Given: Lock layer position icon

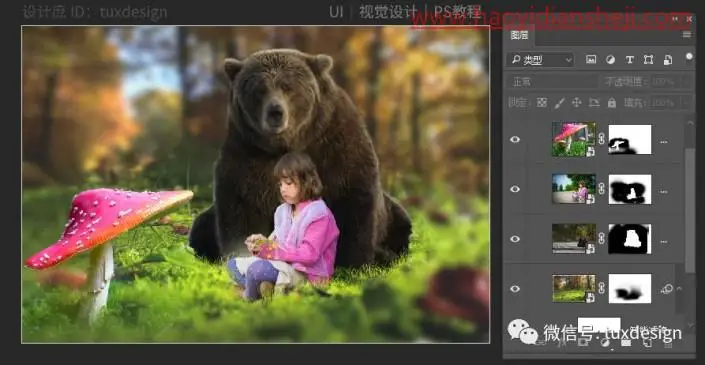Looking at the screenshot, I should [x=577, y=103].
